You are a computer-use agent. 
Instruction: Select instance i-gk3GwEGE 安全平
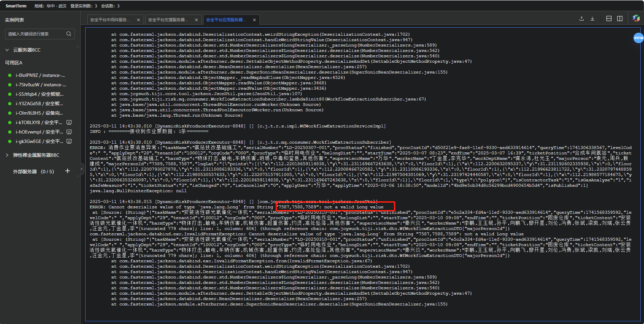point(40,141)
